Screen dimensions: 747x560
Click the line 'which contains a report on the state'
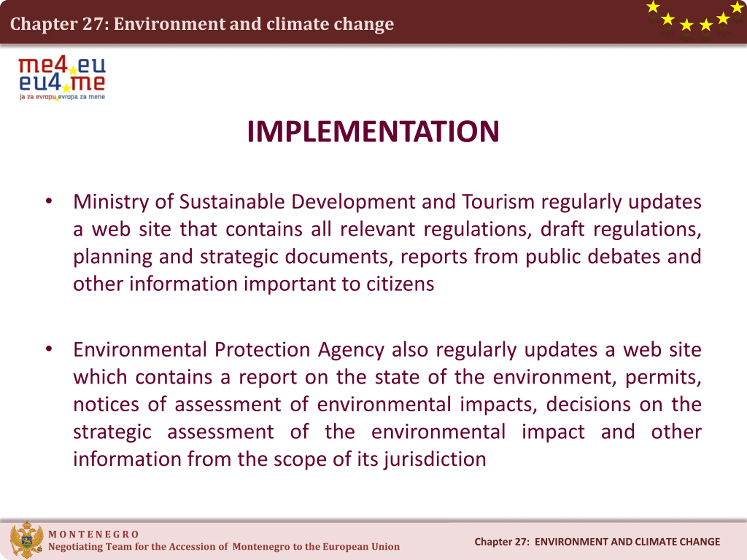click(x=387, y=377)
